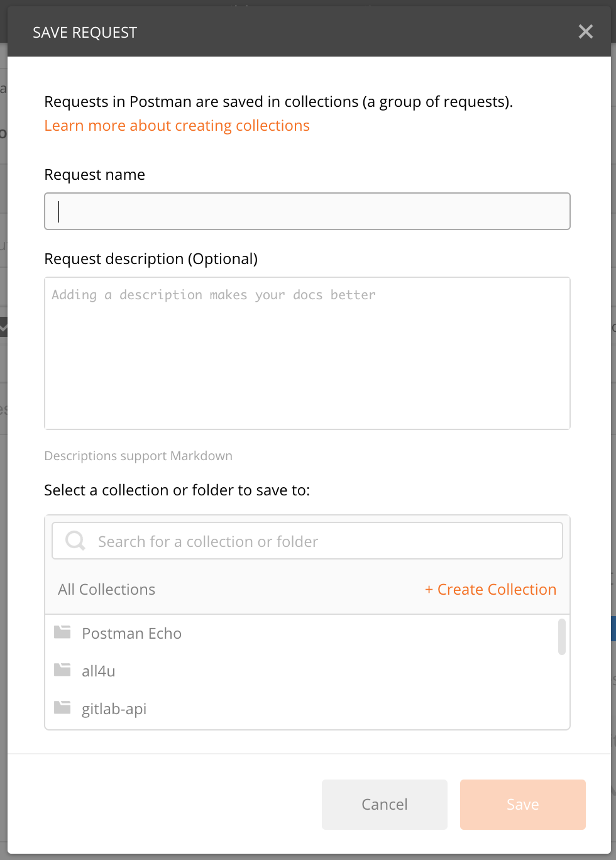This screenshot has height=860, width=616.
Task: Click the Postman Echo folder icon
Action: [62, 632]
